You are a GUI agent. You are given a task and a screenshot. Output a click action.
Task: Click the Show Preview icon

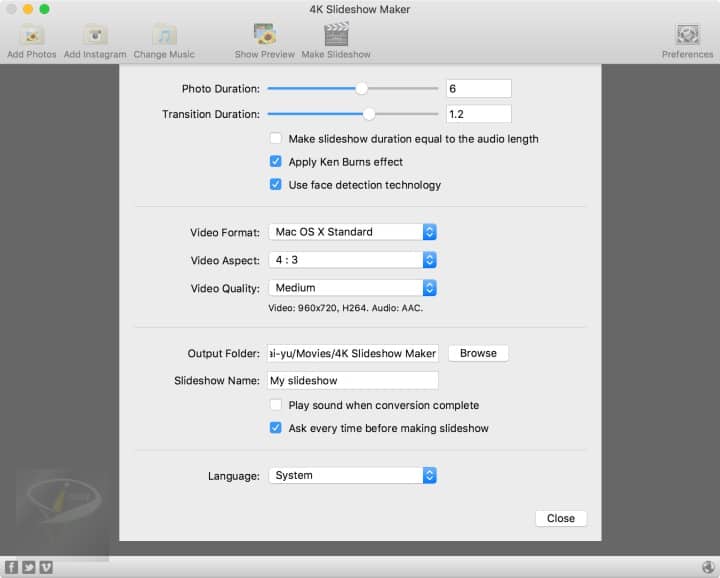click(x=264, y=36)
